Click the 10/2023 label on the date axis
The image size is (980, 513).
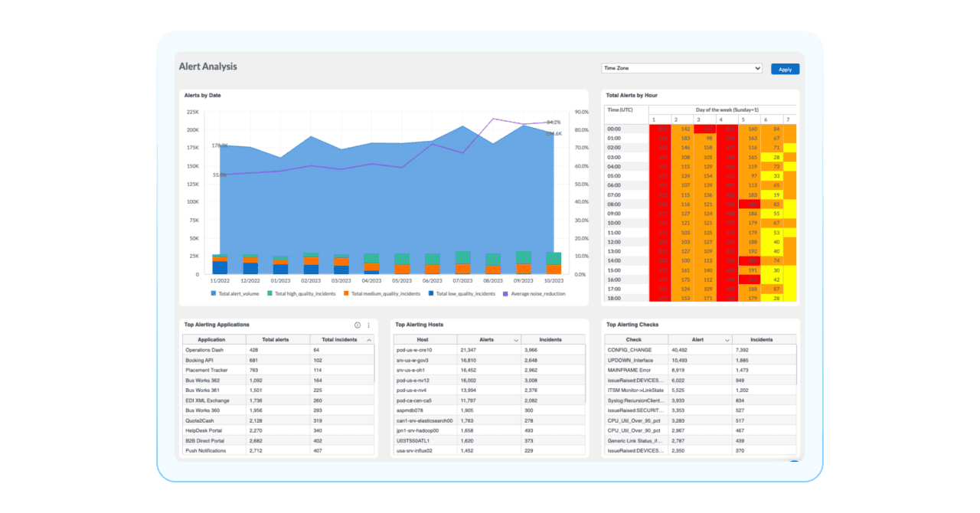point(555,281)
